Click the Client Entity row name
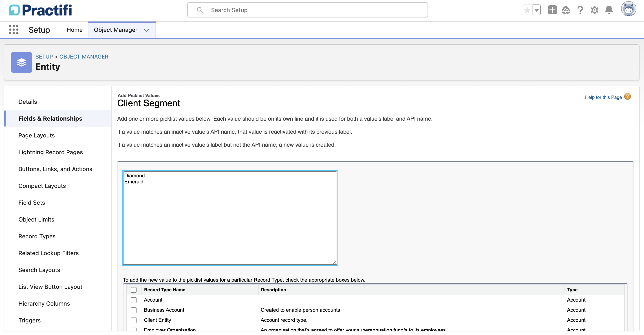 157,320
